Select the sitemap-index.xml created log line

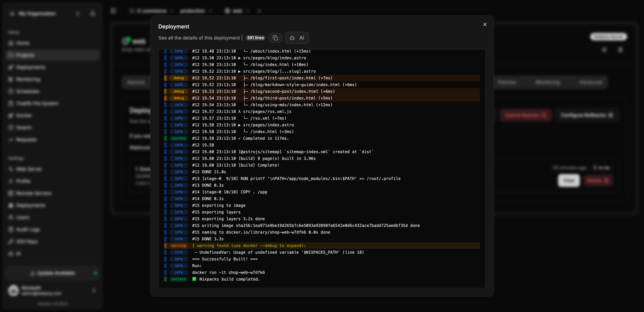pos(322,152)
